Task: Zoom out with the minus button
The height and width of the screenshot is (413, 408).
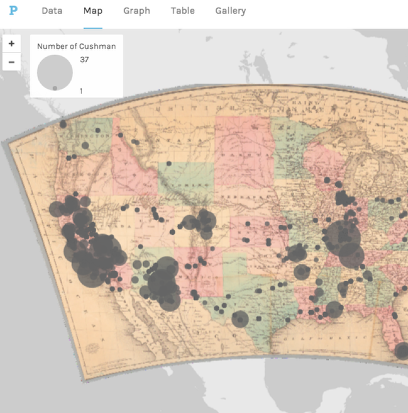Action: pyautogui.click(x=12, y=62)
